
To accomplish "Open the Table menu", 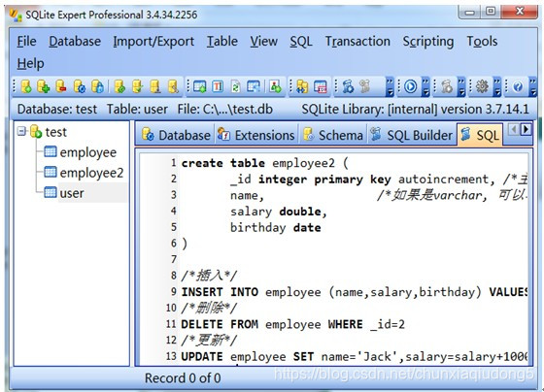I will [222, 42].
